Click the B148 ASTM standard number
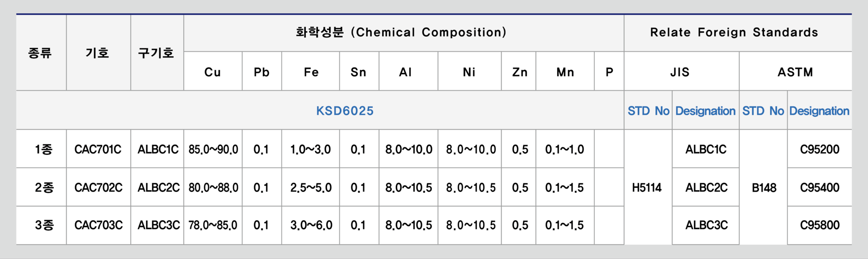 764,187
